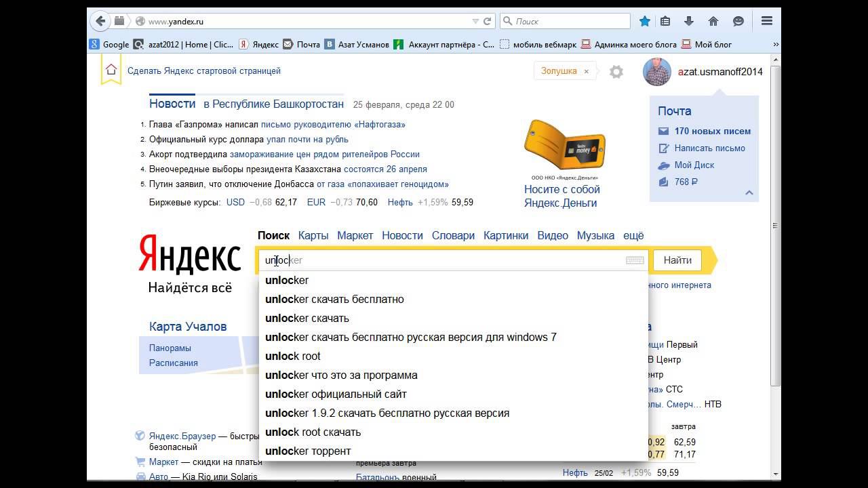Switch to в Республике Башкортостан tab
Image resolution: width=868 pixels, height=488 pixels.
274,104
